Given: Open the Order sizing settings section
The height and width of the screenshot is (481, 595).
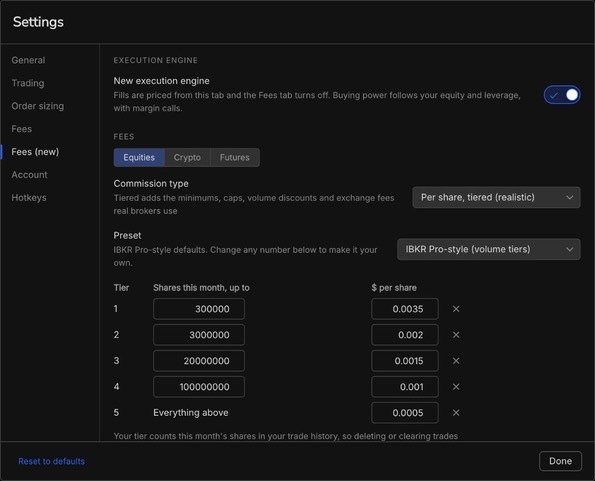Looking at the screenshot, I should pos(38,106).
